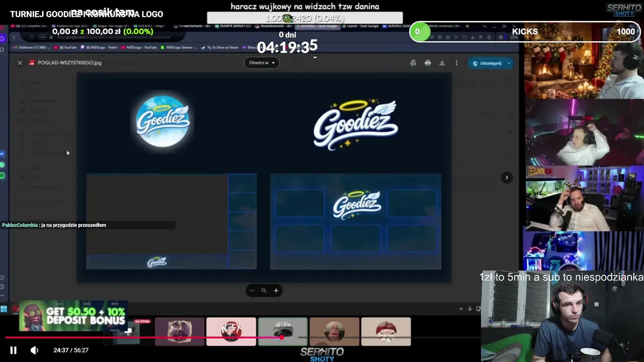Screen dimensions: 644x362
Task: Click the 24:37 / 56:27 time display
Action: pos(71,350)
